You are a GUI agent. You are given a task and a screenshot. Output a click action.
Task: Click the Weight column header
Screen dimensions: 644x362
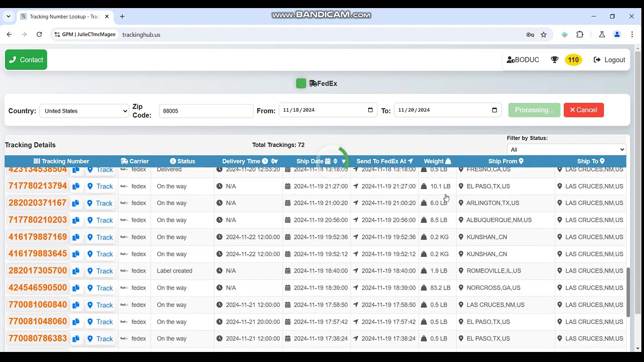tap(437, 161)
